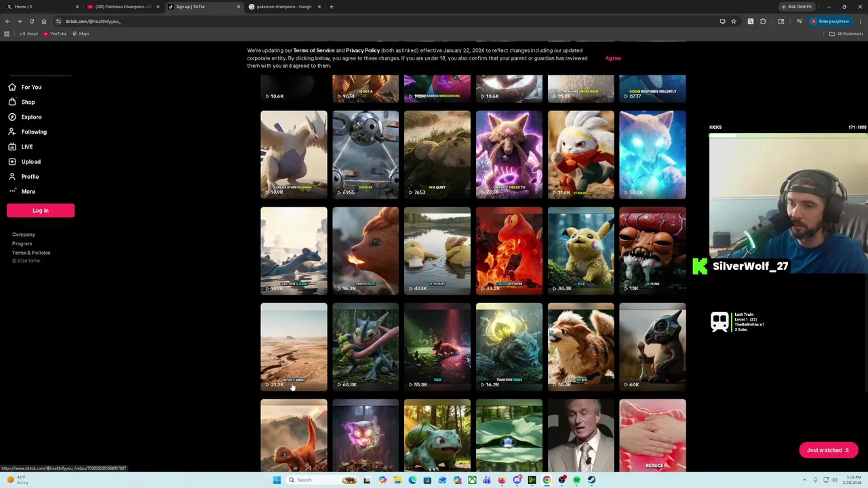Open Steam from the taskbar

point(591,480)
